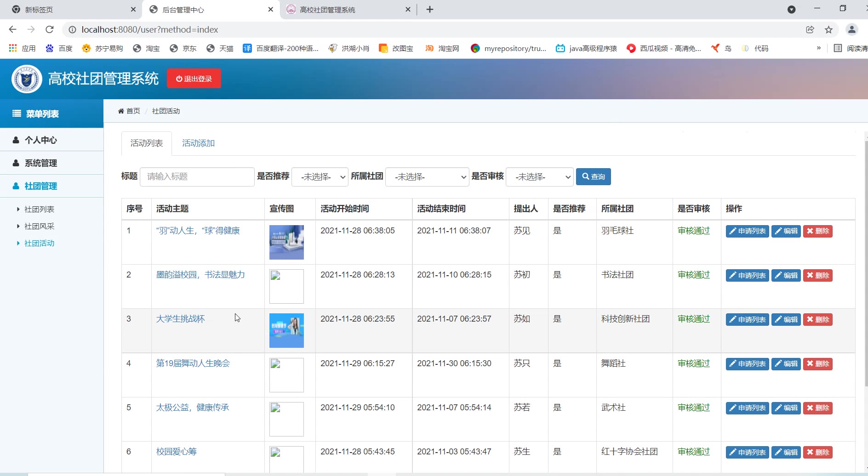Image resolution: width=868 pixels, height=476 pixels.
Task: Open the 墨韵溢校园 activity link
Action: [x=200, y=275]
